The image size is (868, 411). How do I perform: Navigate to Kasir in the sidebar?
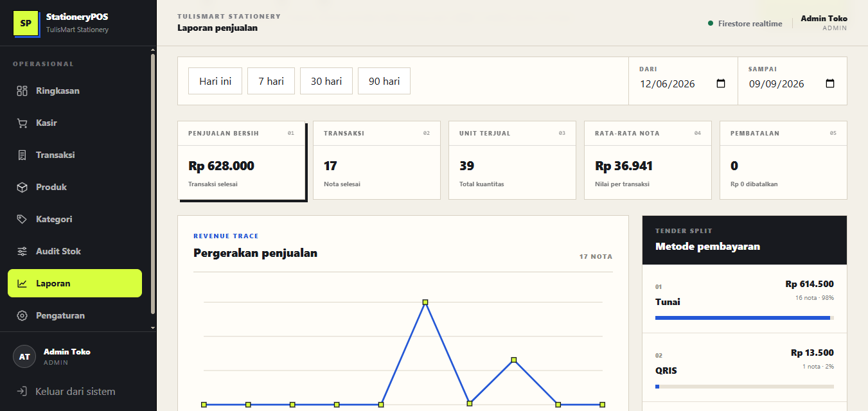pos(75,123)
